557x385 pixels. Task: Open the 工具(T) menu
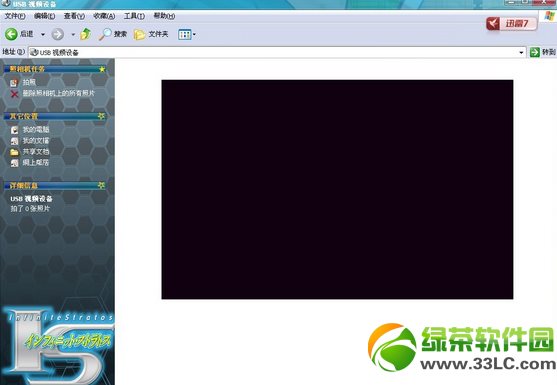coord(134,16)
